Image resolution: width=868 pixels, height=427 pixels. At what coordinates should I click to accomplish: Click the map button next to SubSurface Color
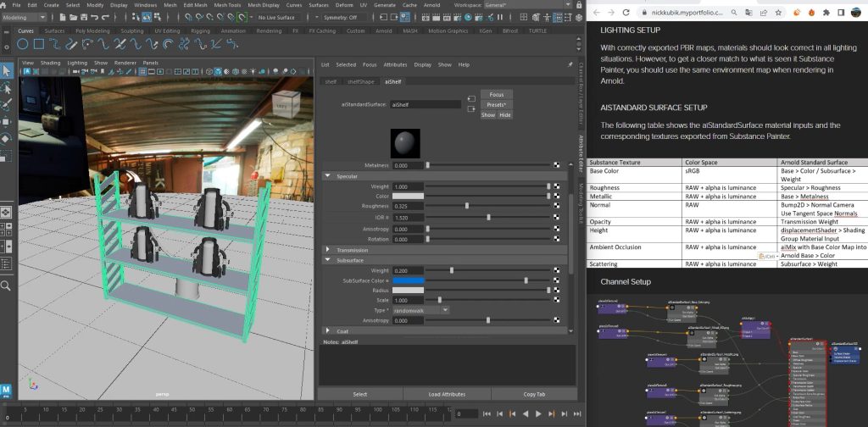coord(556,280)
